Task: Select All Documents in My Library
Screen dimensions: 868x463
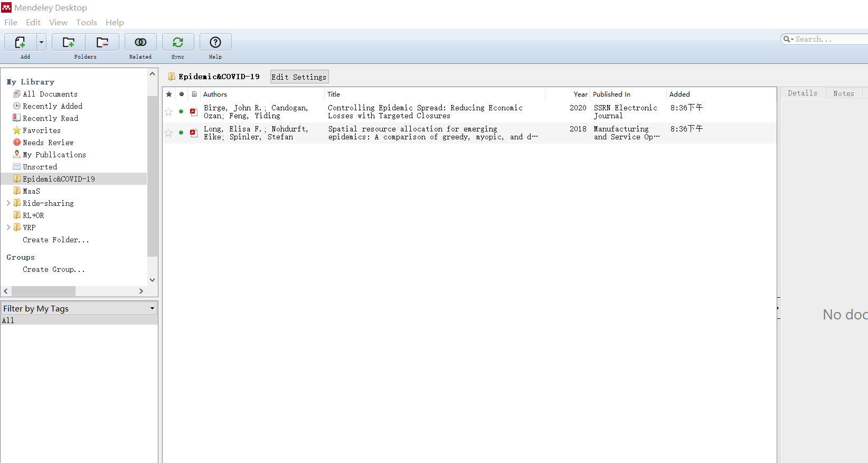Action: tap(50, 94)
